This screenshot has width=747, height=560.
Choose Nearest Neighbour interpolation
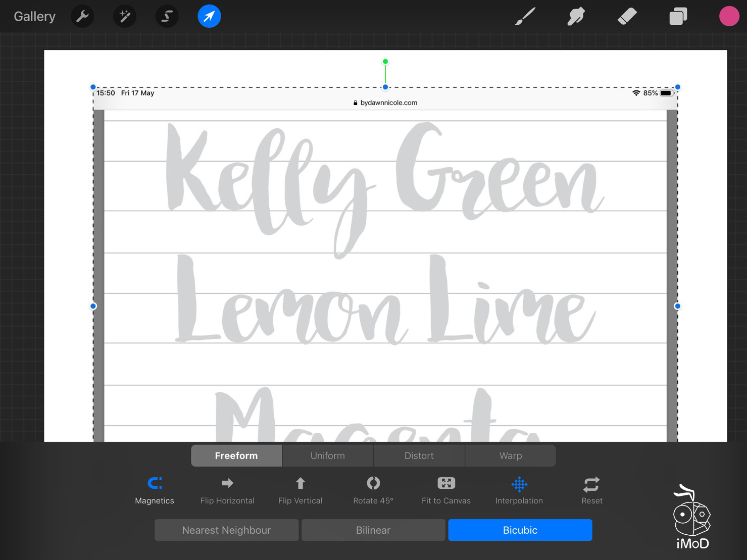[x=226, y=530]
